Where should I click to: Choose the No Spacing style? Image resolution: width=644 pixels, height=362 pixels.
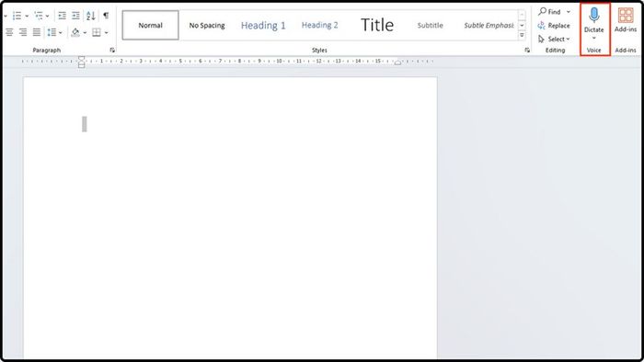coord(207,25)
